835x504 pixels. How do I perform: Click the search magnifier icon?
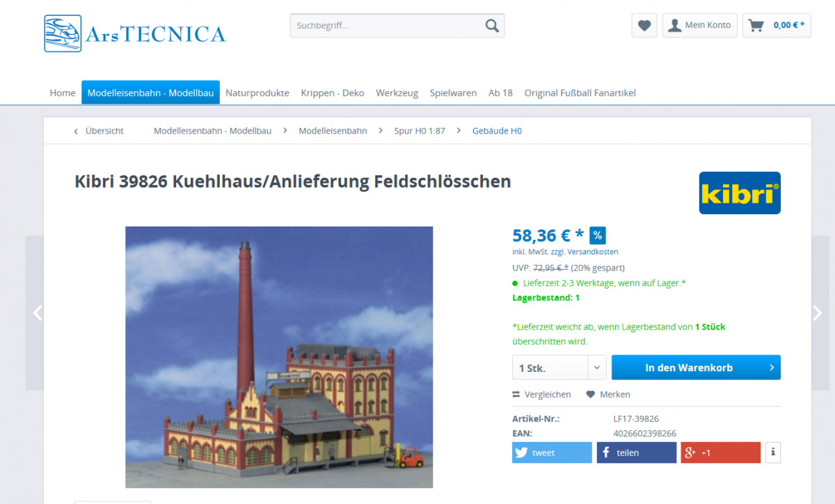(x=492, y=26)
